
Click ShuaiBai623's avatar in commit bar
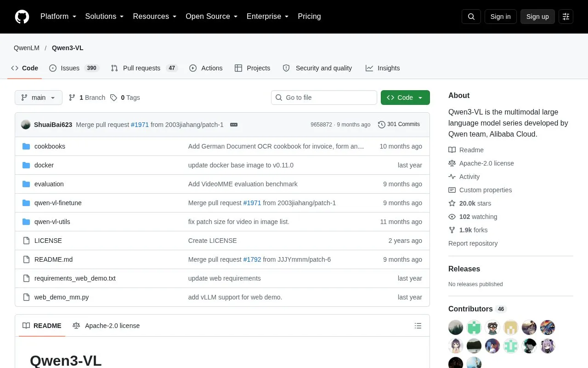(26, 125)
